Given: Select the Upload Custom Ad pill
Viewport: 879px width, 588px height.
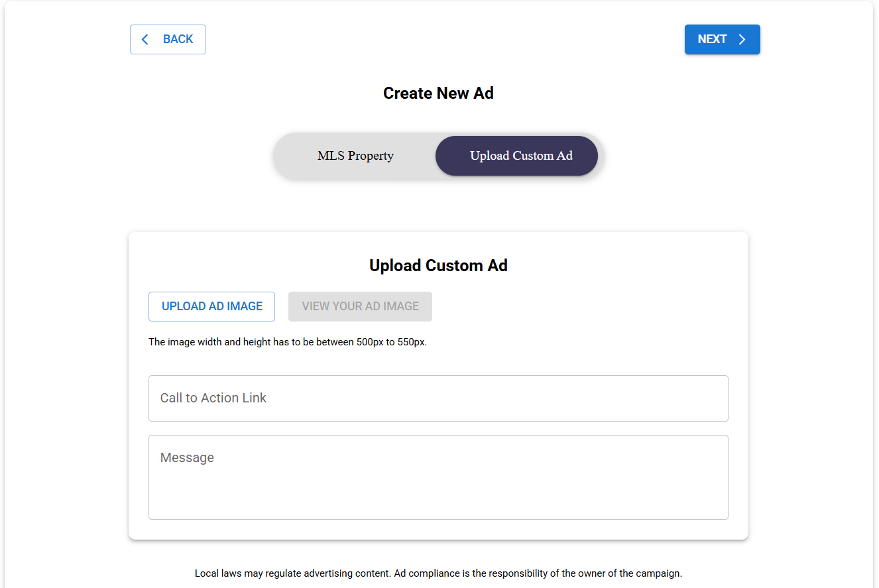Looking at the screenshot, I should (x=516, y=156).
